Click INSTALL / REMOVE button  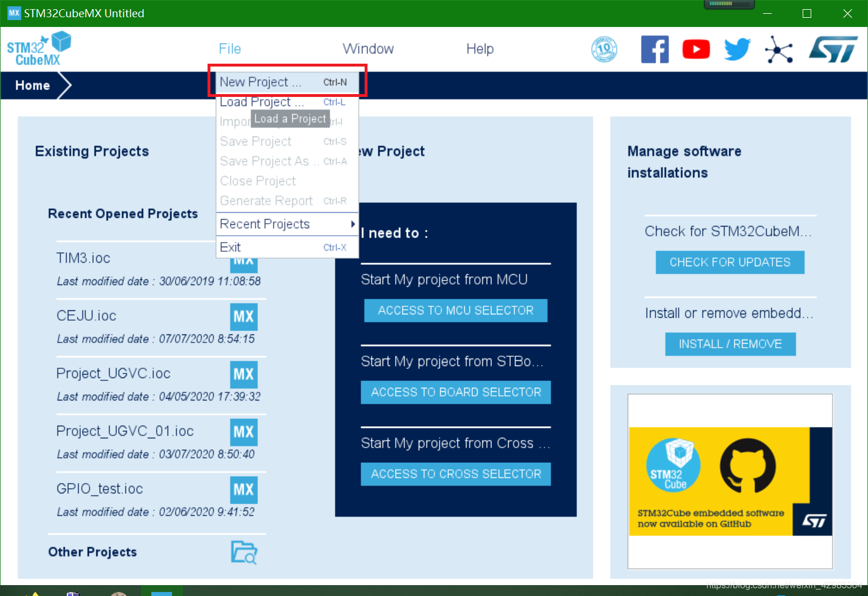[730, 344]
